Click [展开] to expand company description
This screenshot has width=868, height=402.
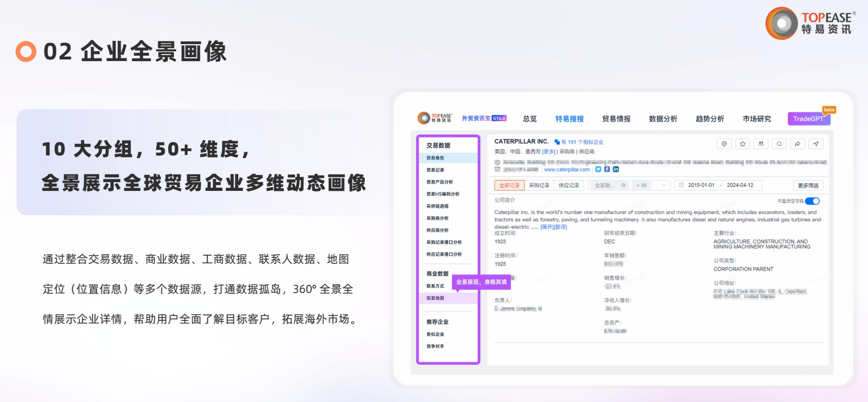[x=547, y=227]
